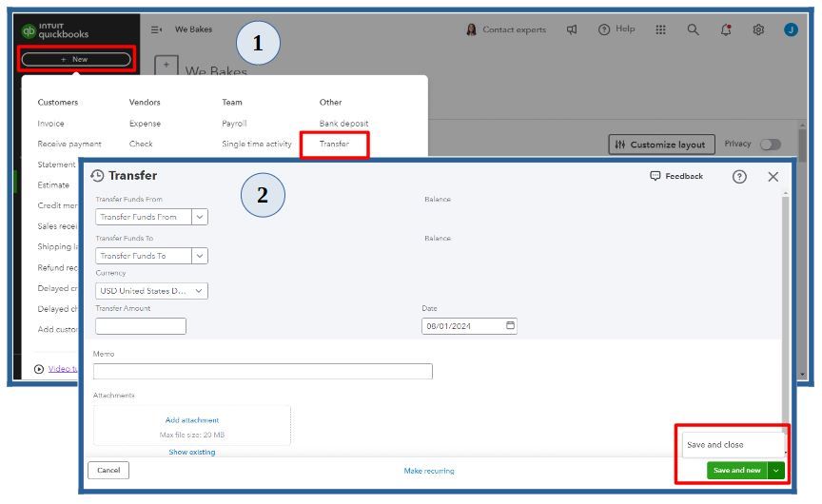The height and width of the screenshot is (504, 822).
Task: Toggle the Privacy switch
Action: (770, 145)
